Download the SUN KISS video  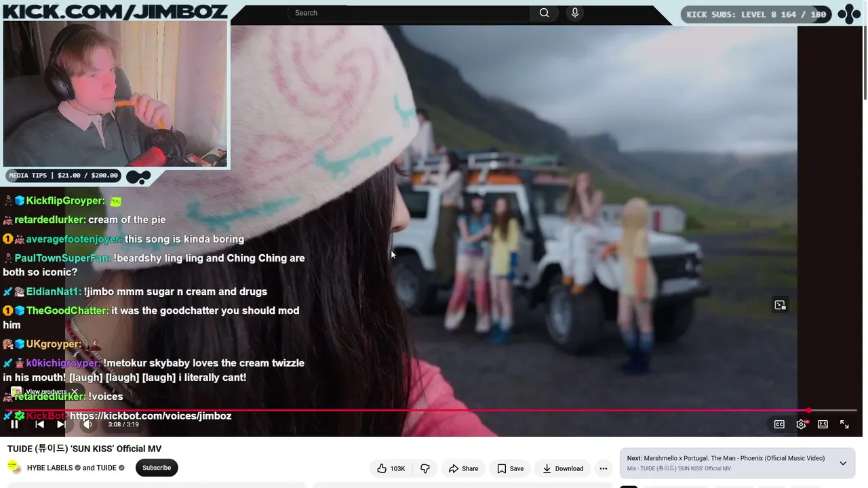(563, 468)
